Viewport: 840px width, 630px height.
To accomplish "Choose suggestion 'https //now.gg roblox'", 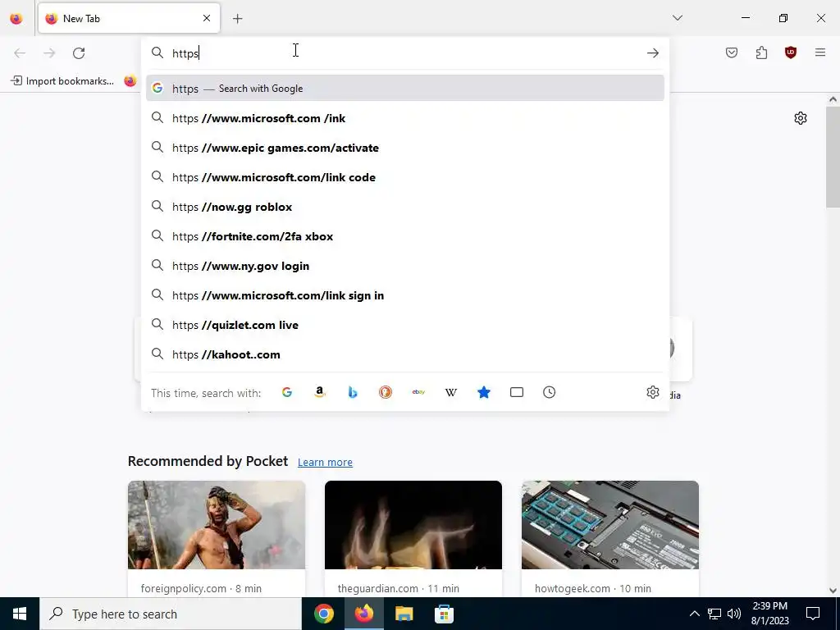I will 405,207.
